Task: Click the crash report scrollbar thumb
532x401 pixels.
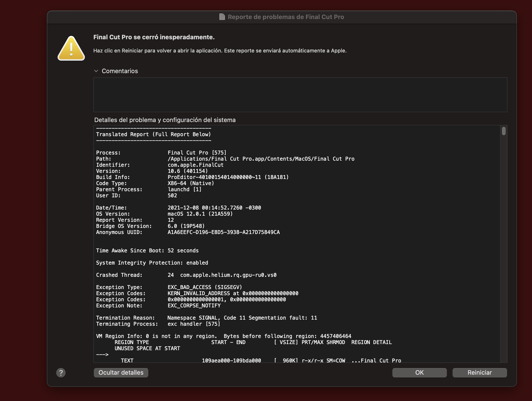Action: [x=504, y=131]
